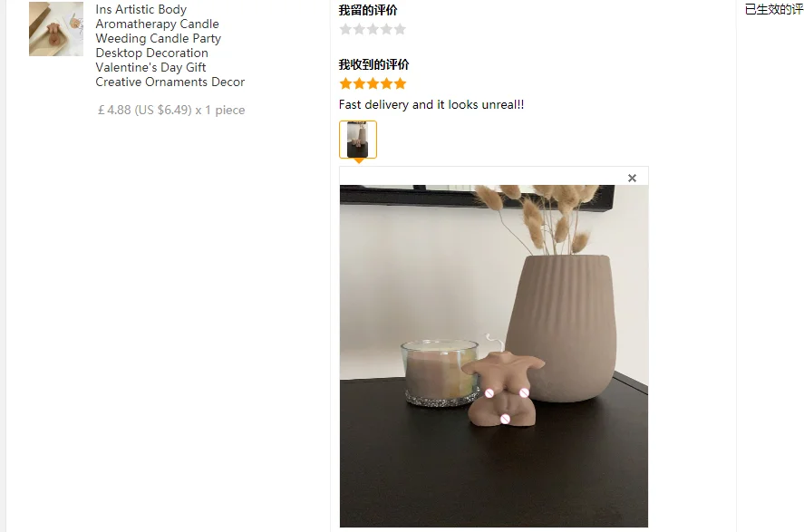Click the enlarged candle and vase photo

[x=494, y=355]
